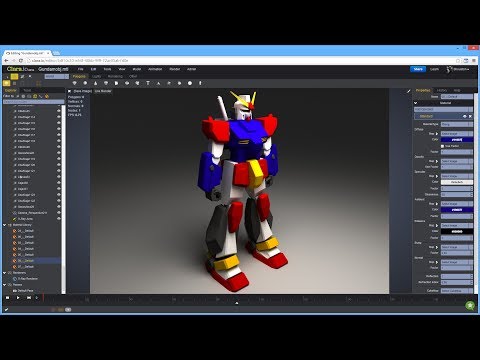Reload the browser page
The image size is (480, 360).
21,61
